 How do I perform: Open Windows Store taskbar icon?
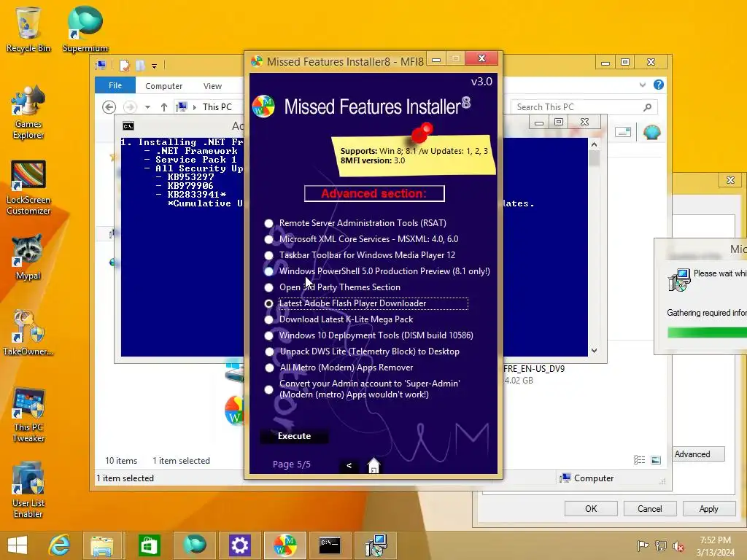pos(149,545)
